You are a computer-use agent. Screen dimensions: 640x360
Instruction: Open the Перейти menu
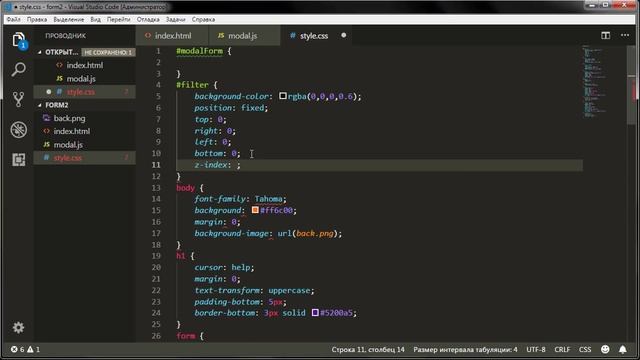click(118, 19)
